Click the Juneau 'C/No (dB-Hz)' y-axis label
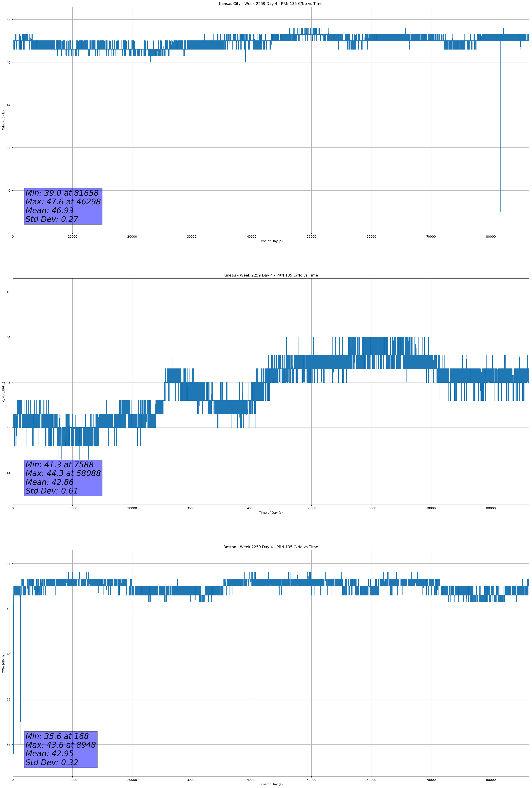 3,392
